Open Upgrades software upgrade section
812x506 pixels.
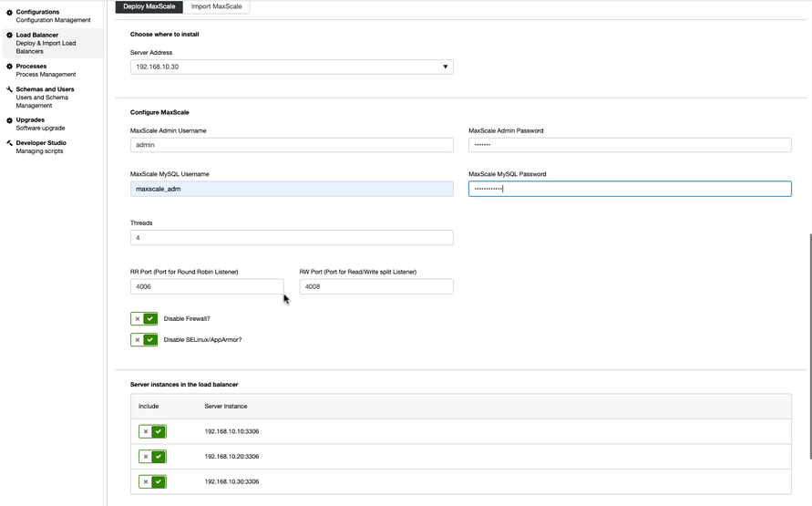40,124
